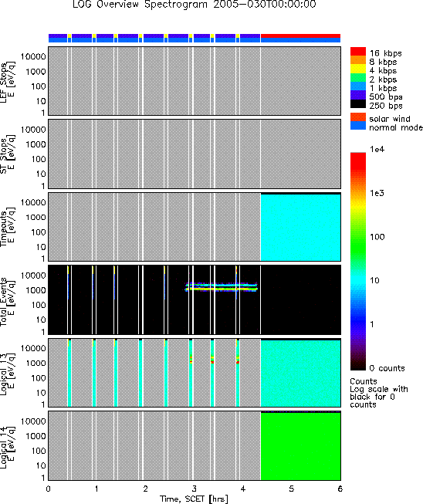This screenshot has height=504, width=423.
Task: Click the normal mode legend swatch
Action: click(x=357, y=126)
